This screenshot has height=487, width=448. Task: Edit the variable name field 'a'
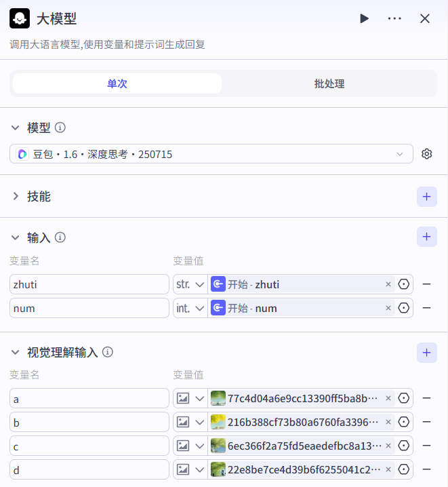pos(89,398)
